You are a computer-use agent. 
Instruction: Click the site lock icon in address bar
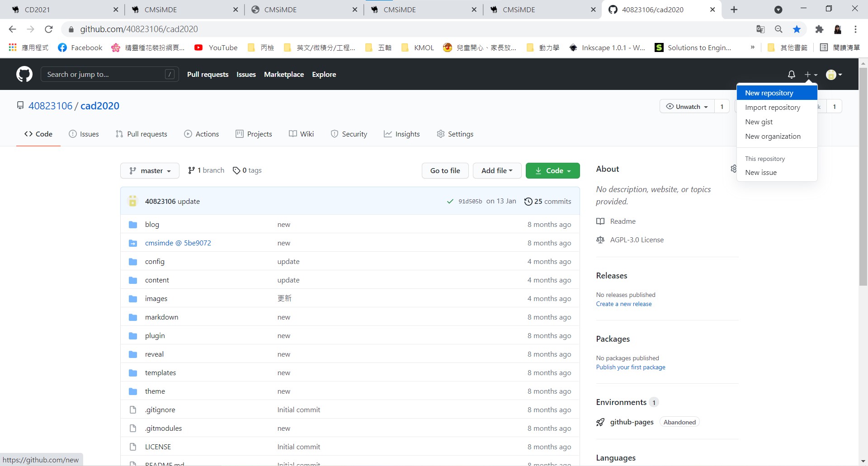71,29
